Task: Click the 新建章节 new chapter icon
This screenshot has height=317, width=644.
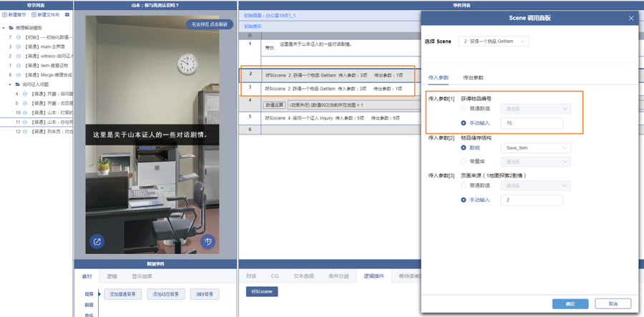Action: coord(5,14)
